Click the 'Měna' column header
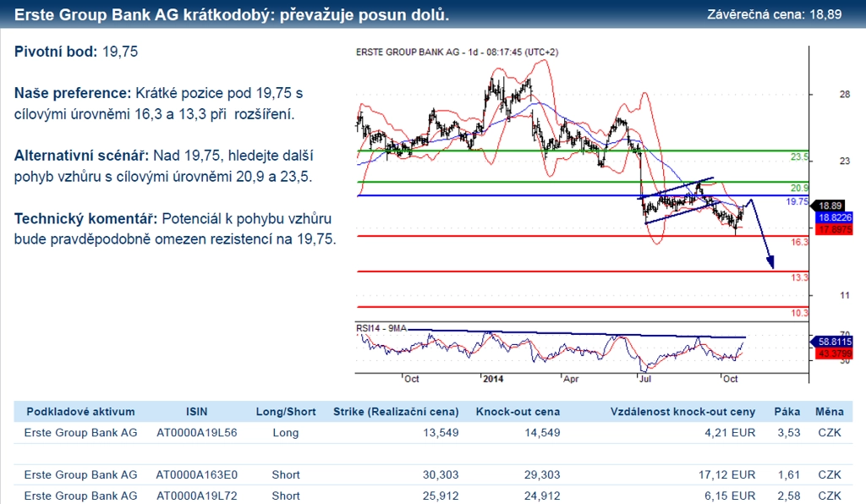This screenshot has height=504, width=866. click(x=829, y=412)
